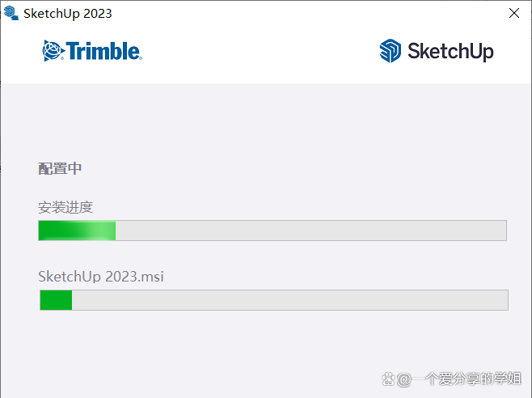The image size is (532, 398).
Task: Click the green filled part of 安装进度 bar
Action: click(77, 231)
